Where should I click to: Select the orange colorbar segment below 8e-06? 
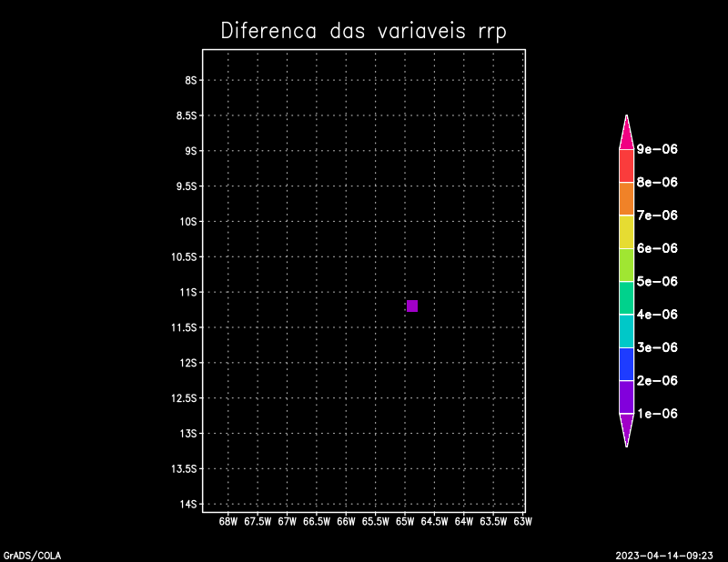[x=626, y=198]
